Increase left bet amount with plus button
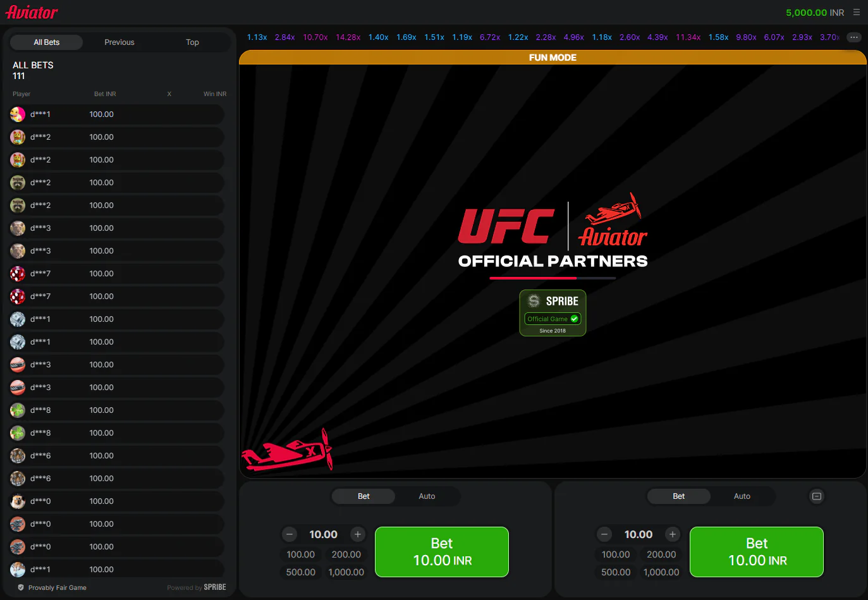This screenshot has height=600, width=868. coord(358,534)
